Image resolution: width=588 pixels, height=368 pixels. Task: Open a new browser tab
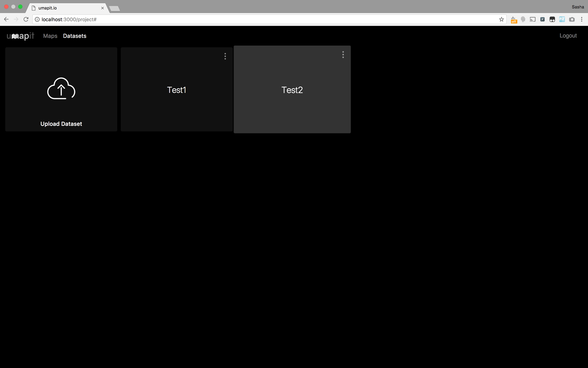coord(114,9)
